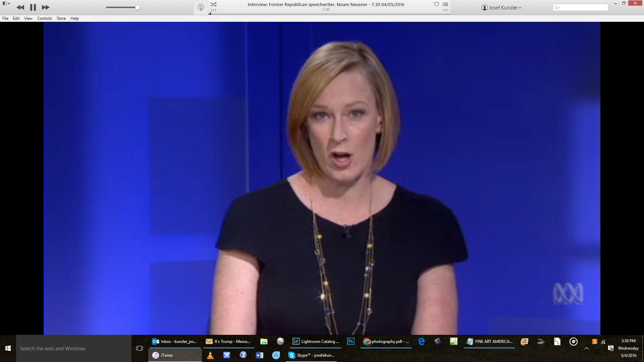Click into the iTunes search field

(x=583, y=7)
